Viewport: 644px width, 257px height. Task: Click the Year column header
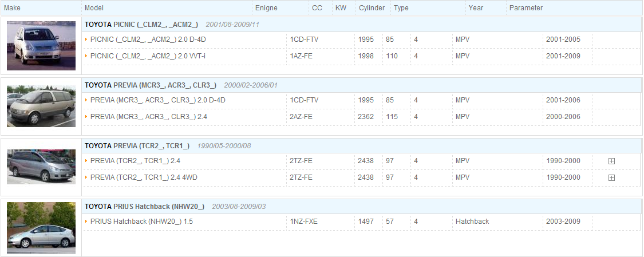(476, 8)
